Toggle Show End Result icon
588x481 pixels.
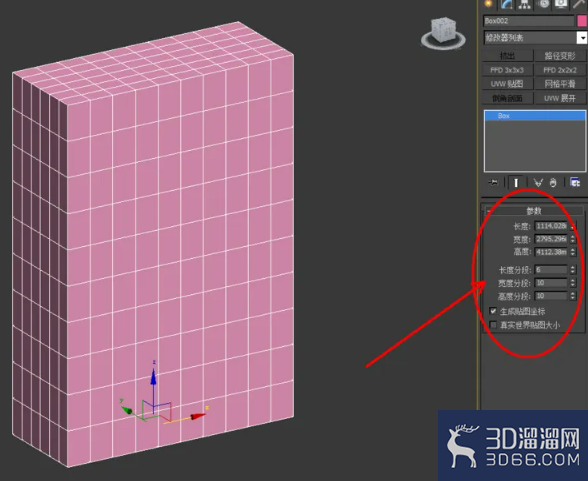[x=516, y=183]
